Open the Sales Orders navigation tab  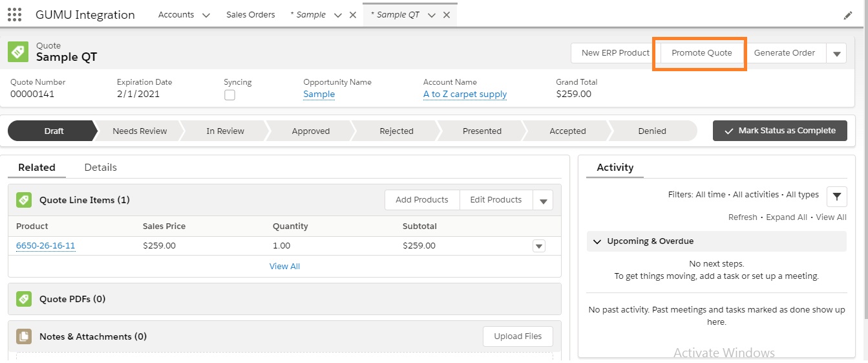click(250, 15)
